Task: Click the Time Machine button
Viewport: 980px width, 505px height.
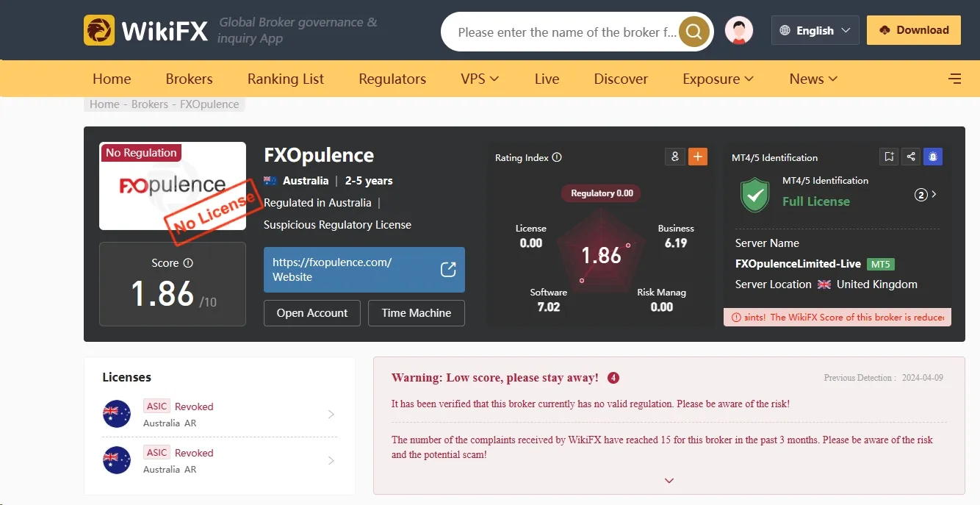Action: pos(416,313)
